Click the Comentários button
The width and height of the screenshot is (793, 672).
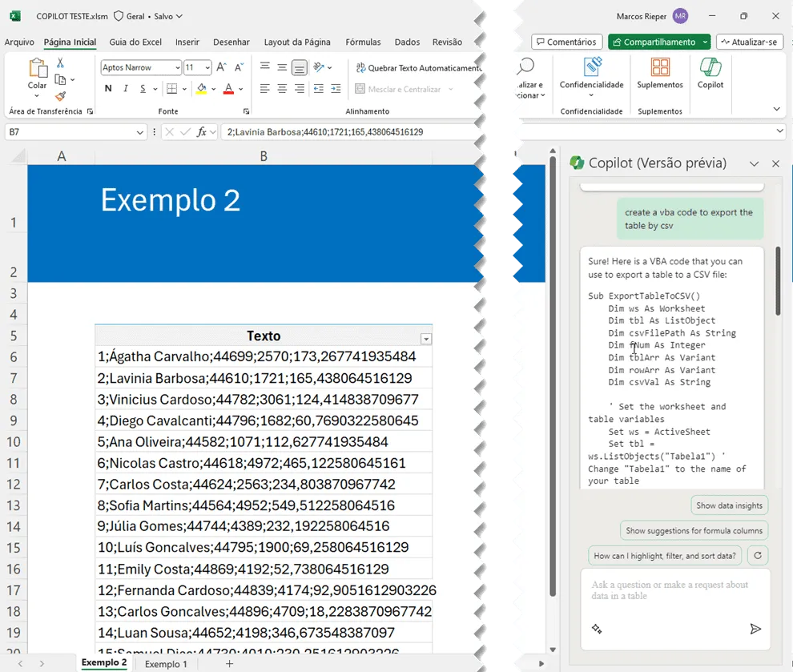(x=566, y=42)
